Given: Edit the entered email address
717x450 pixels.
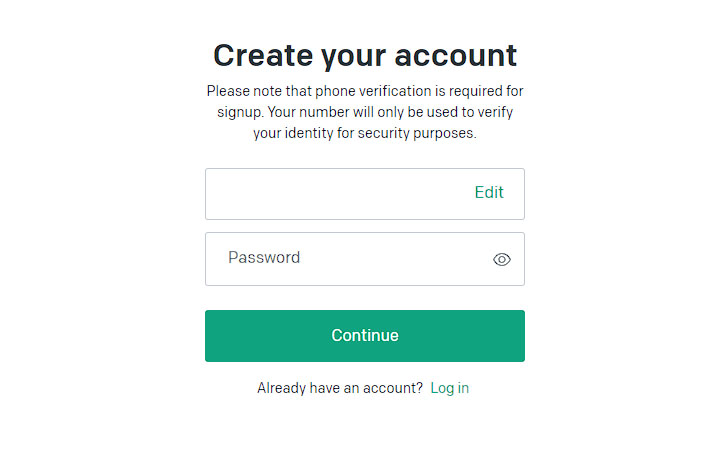Looking at the screenshot, I should pos(489,193).
